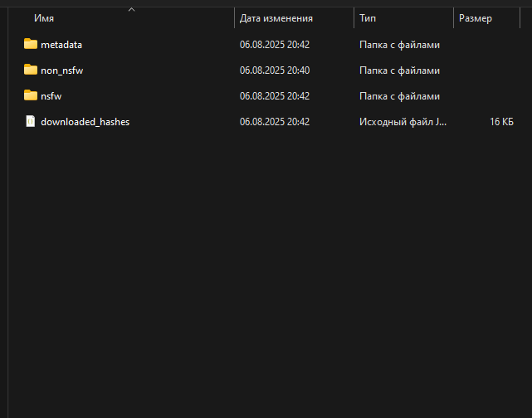Click the 16 КБ size value
532x418 pixels.
(501, 122)
